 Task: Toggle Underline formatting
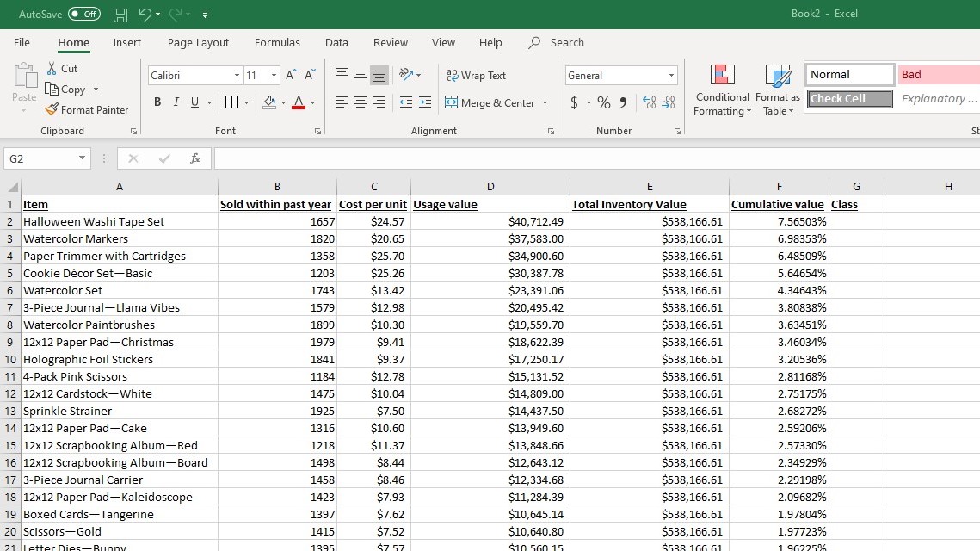point(195,102)
